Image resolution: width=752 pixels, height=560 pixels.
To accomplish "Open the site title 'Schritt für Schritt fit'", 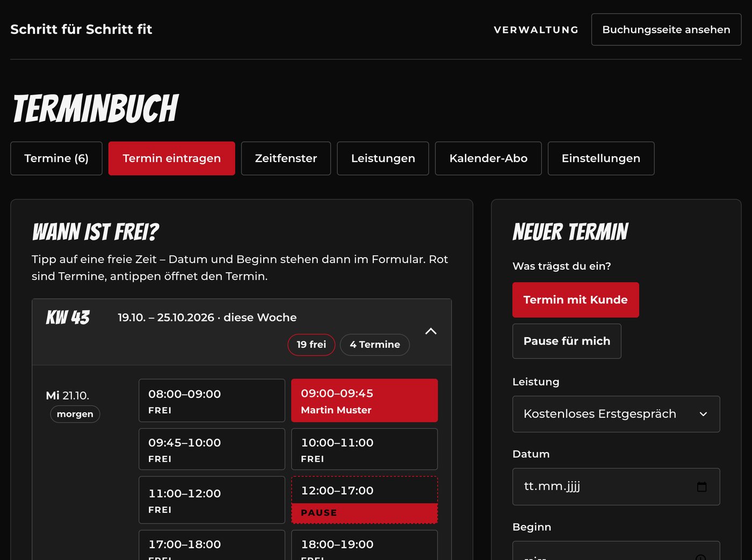I will [81, 29].
